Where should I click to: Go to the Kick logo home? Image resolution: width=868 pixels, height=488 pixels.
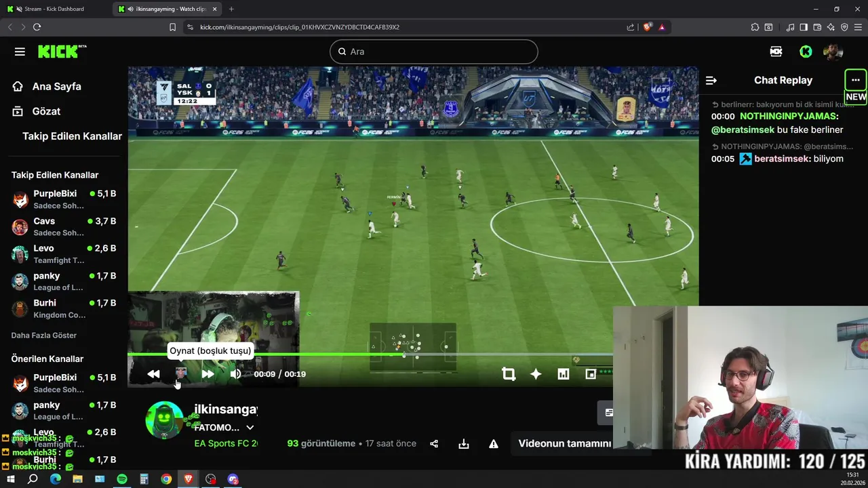point(61,52)
